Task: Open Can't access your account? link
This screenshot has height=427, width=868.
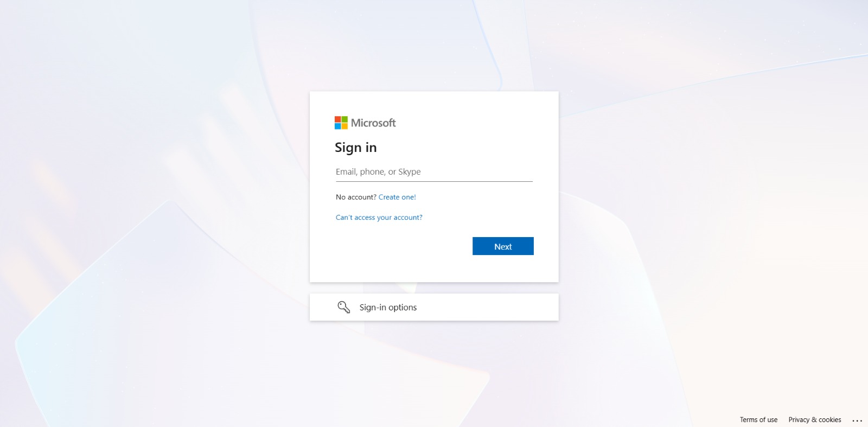Action: [379, 217]
